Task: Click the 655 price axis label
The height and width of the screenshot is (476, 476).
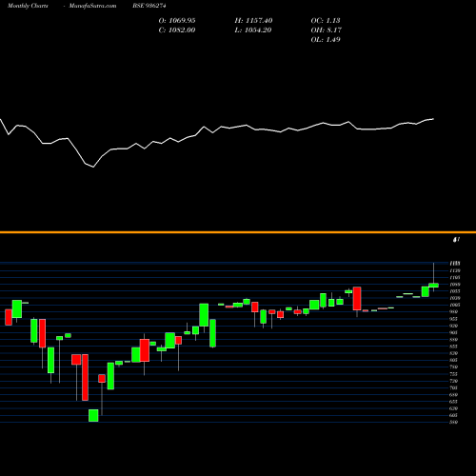Action: [x=454, y=402]
